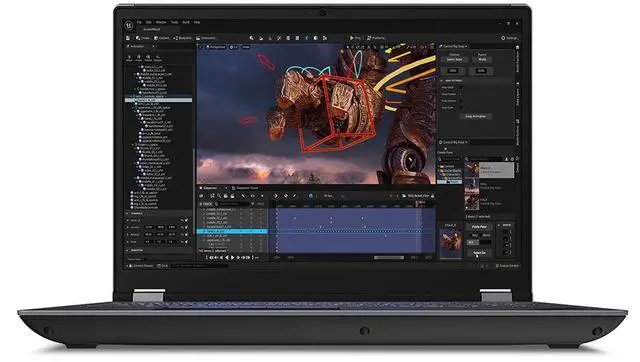Viewport: 640px width, 362px height.
Task: Click the lock icon beside sequence name
Action: (433, 196)
